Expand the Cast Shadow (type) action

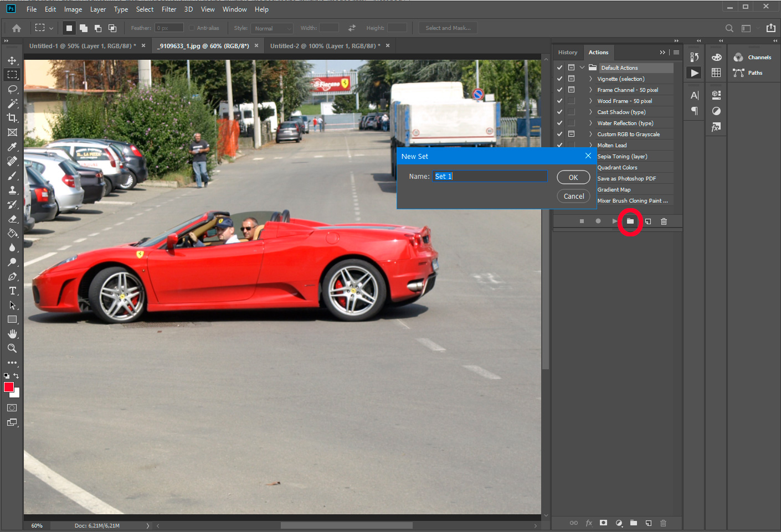590,112
